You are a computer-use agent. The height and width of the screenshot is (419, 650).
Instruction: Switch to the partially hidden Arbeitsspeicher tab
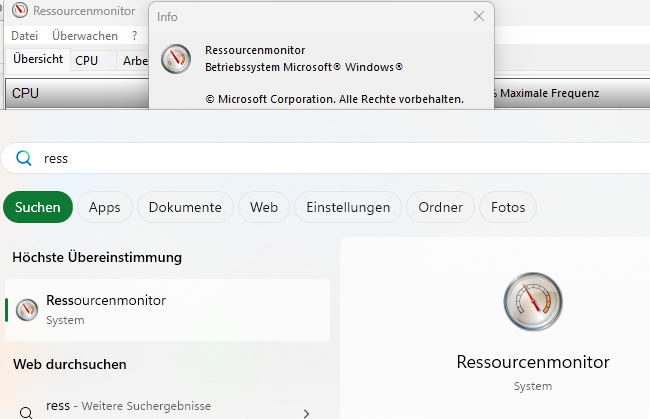click(133, 61)
